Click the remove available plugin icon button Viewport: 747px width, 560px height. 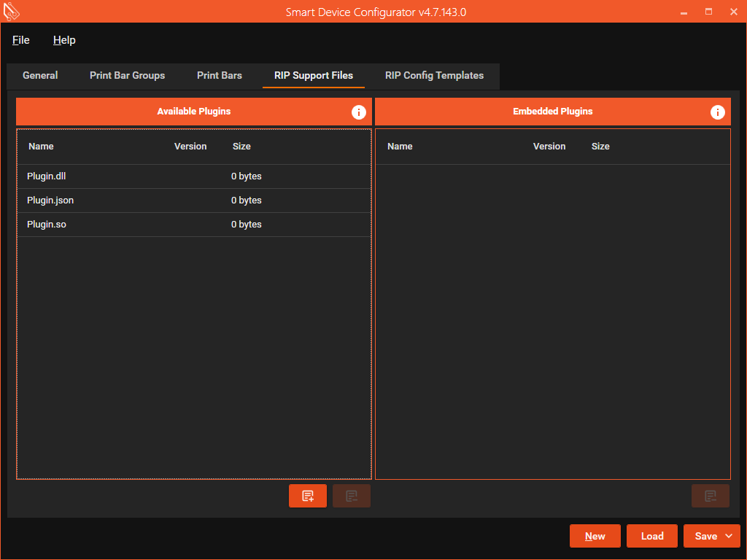coord(352,496)
